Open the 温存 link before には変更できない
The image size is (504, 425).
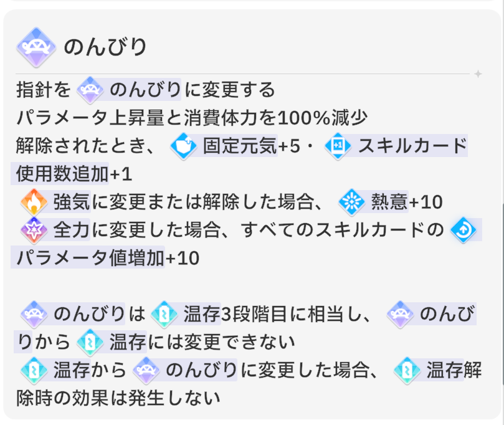(128, 342)
